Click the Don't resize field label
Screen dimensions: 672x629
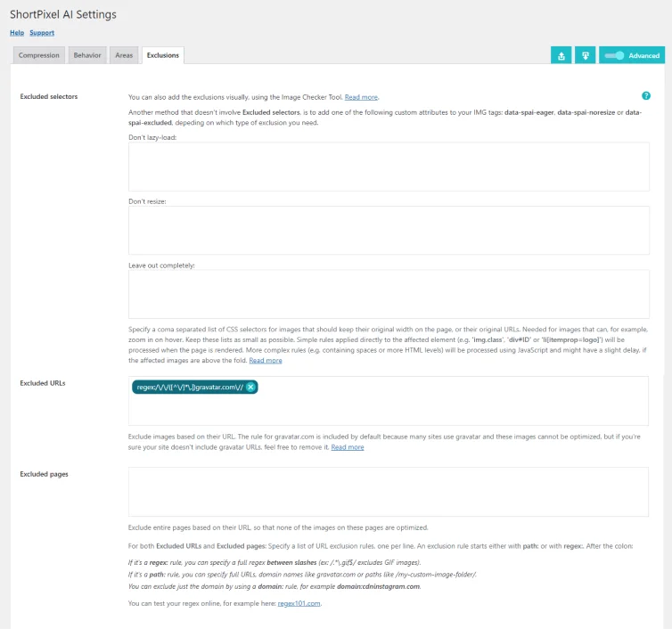click(147, 201)
